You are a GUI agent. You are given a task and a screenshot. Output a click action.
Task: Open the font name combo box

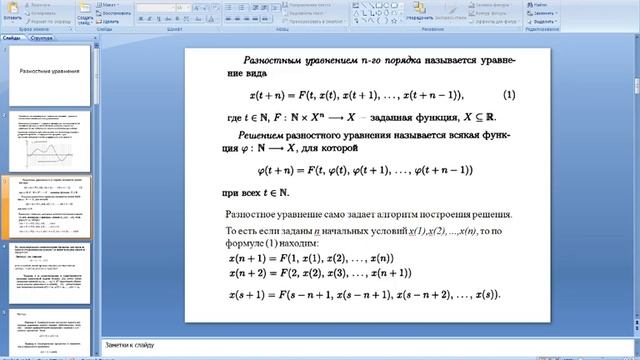click(156, 8)
